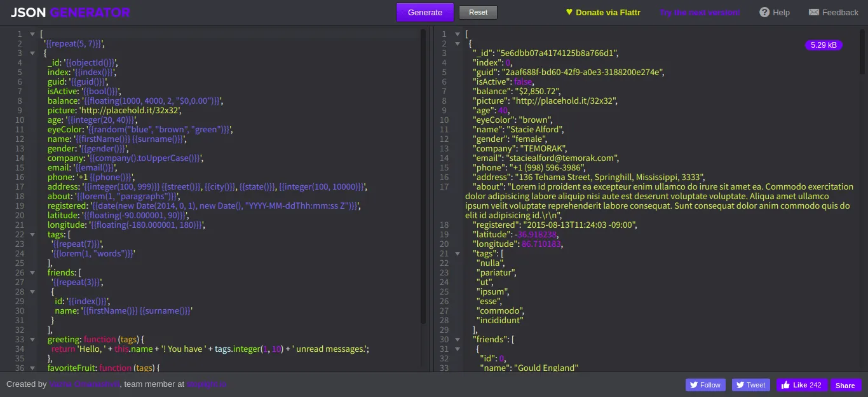
Task: Collapse the root array in the generated output
Action: click(456, 34)
